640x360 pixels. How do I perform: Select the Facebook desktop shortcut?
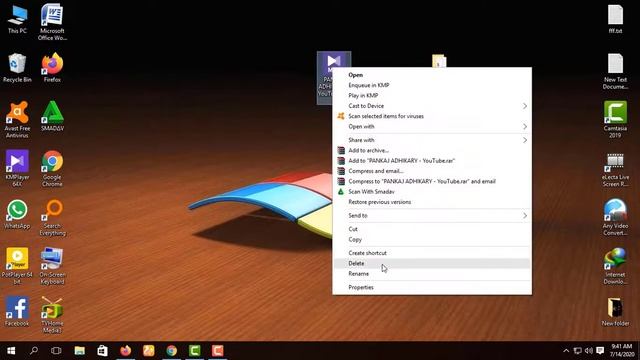coord(17,311)
